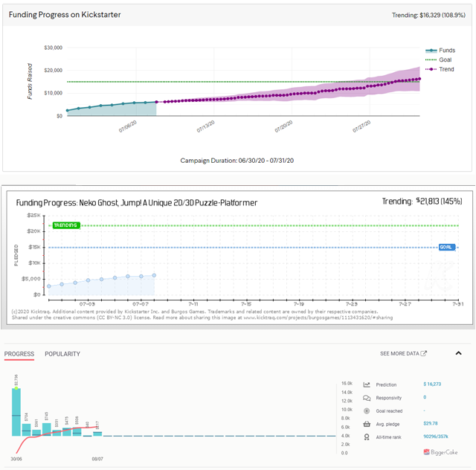
Task: Click the Prediction trend-chart icon
Action: click(367, 384)
